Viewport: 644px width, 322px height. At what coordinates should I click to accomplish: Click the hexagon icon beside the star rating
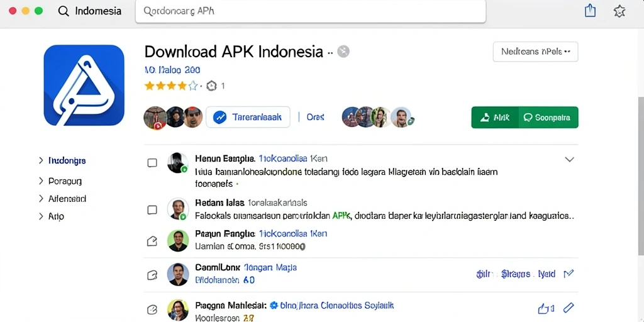[211, 86]
